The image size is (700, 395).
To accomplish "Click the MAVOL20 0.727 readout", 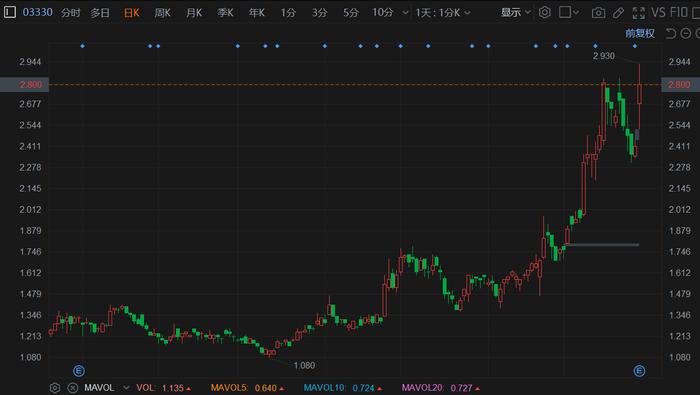I will click(x=442, y=388).
